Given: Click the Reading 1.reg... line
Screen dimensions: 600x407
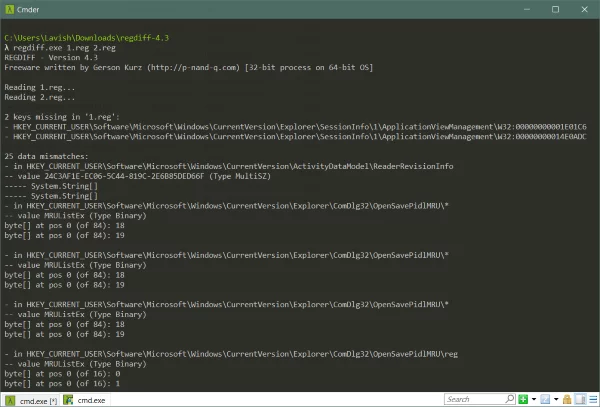Looking at the screenshot, I should click(x=40, y=87).
